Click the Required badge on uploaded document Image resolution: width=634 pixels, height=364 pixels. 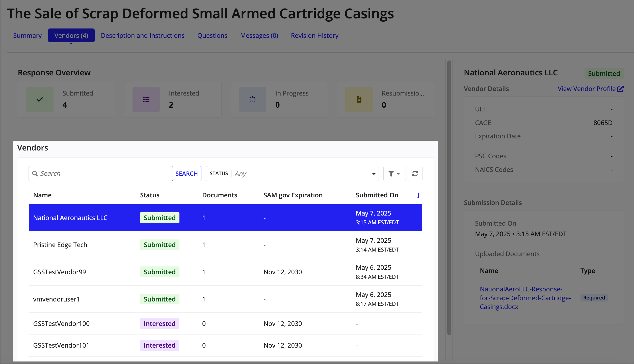(x=594, y=298)
